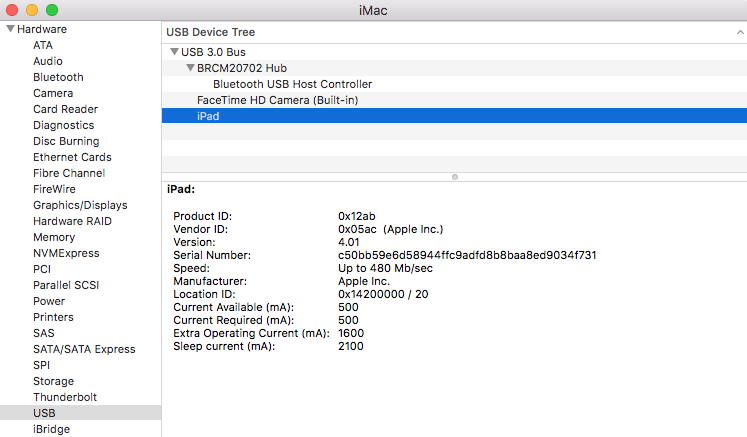The image size is (747, 437).
Task: Click the Product ID value 0x12ab
Action: click(357, 216)
